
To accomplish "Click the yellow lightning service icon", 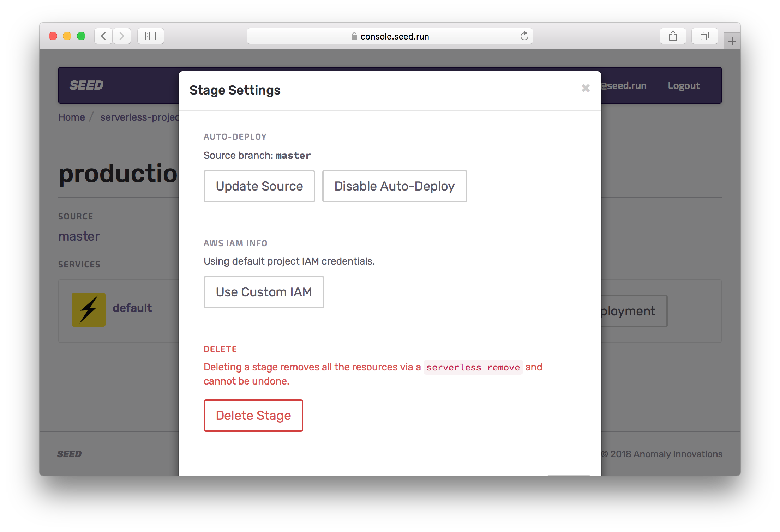I will (89, 309).
